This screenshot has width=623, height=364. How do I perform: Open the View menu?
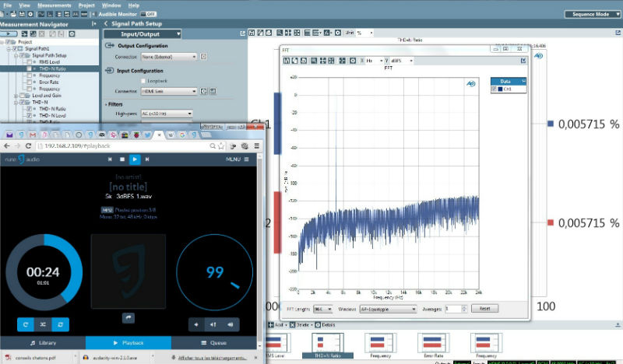point(24,5)
